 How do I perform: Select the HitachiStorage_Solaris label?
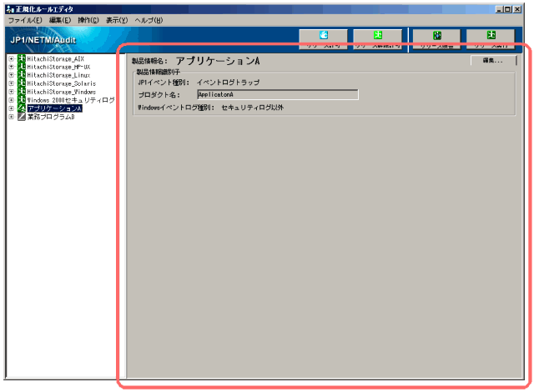pos(62,83)
